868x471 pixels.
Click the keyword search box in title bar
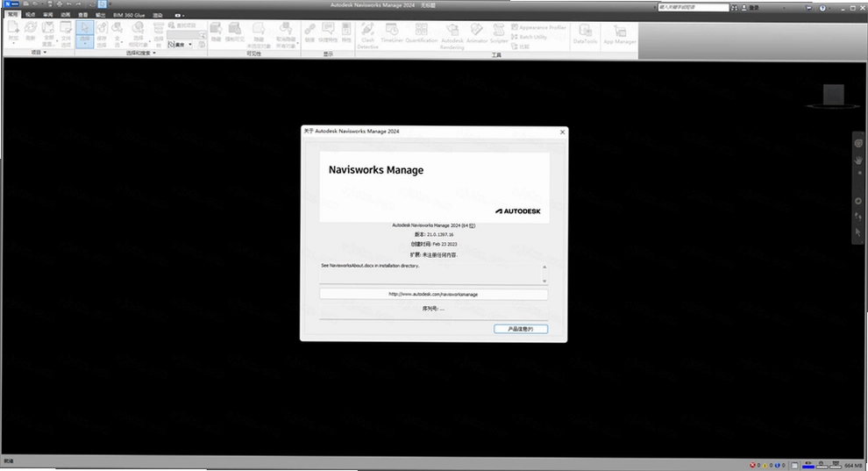[693, 7]
